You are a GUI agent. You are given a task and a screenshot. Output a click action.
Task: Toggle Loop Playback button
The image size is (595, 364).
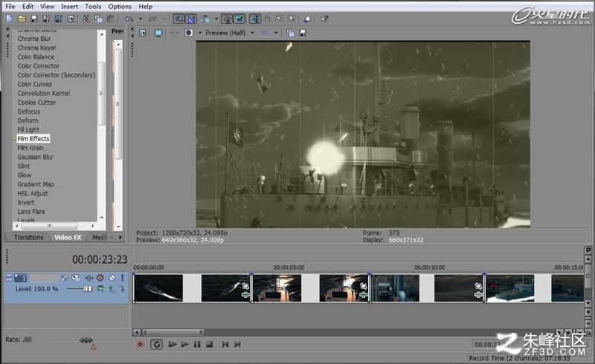156,344
